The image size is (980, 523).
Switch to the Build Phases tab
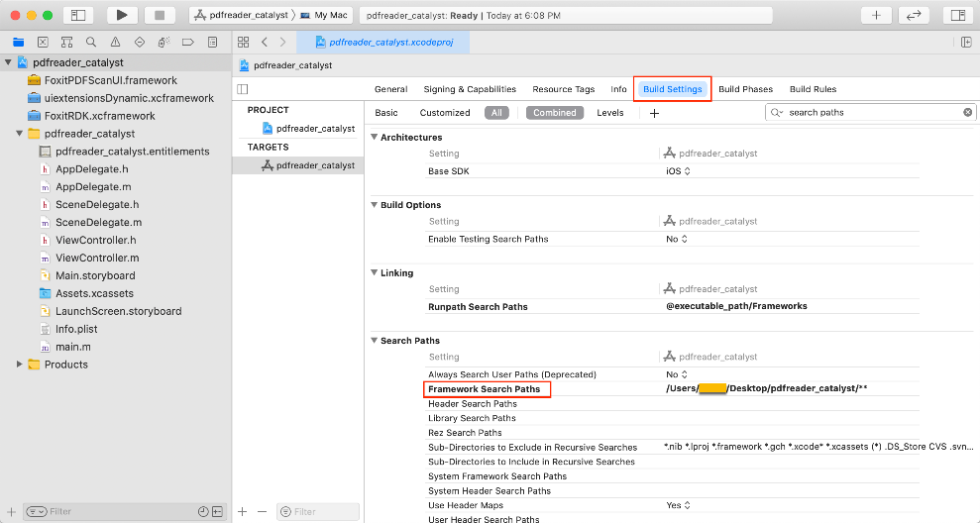click(x=745, y=89)
